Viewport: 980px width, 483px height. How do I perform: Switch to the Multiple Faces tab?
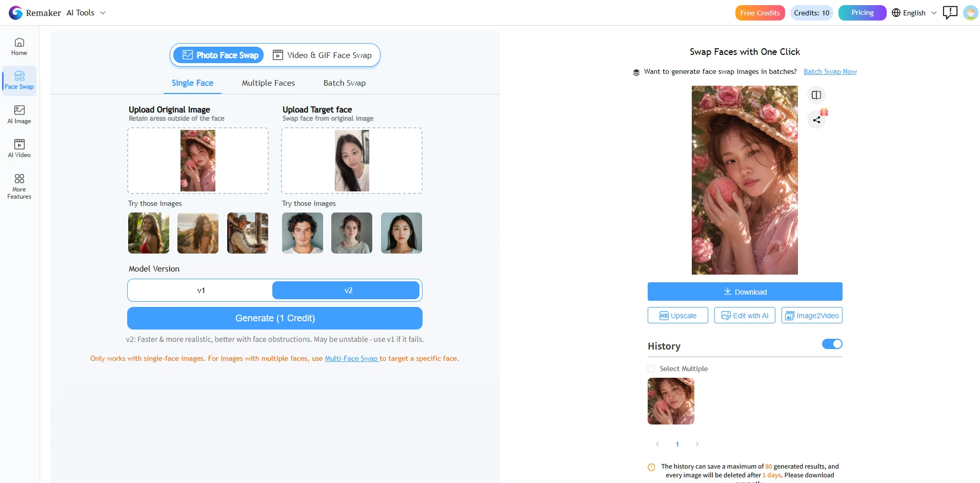pos(268,83)
